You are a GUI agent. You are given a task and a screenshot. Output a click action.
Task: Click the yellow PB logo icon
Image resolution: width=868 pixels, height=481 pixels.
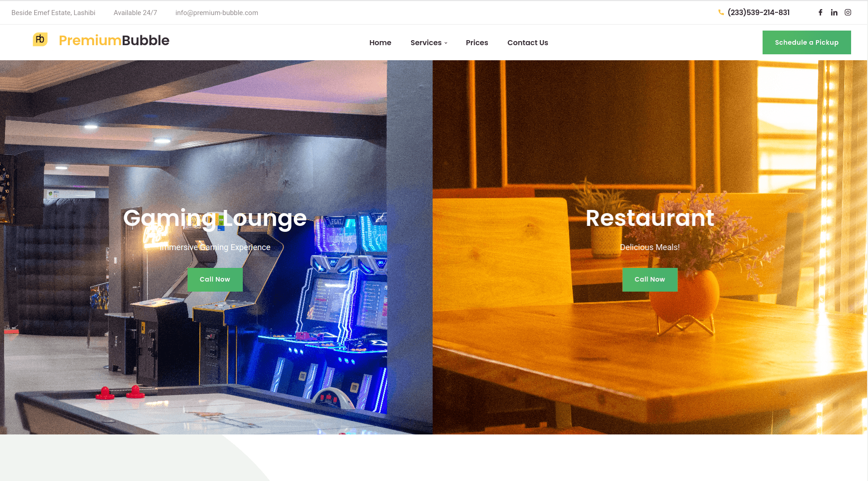pos(40,40)
